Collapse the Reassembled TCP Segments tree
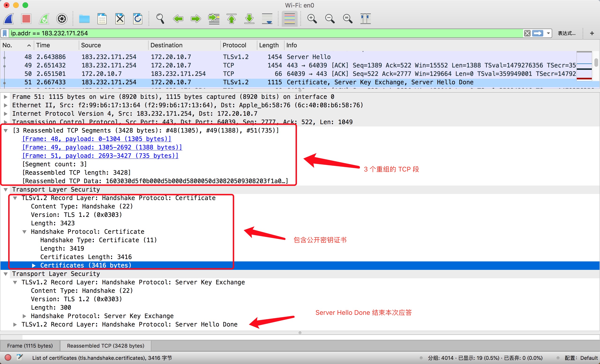 point(6,131)
